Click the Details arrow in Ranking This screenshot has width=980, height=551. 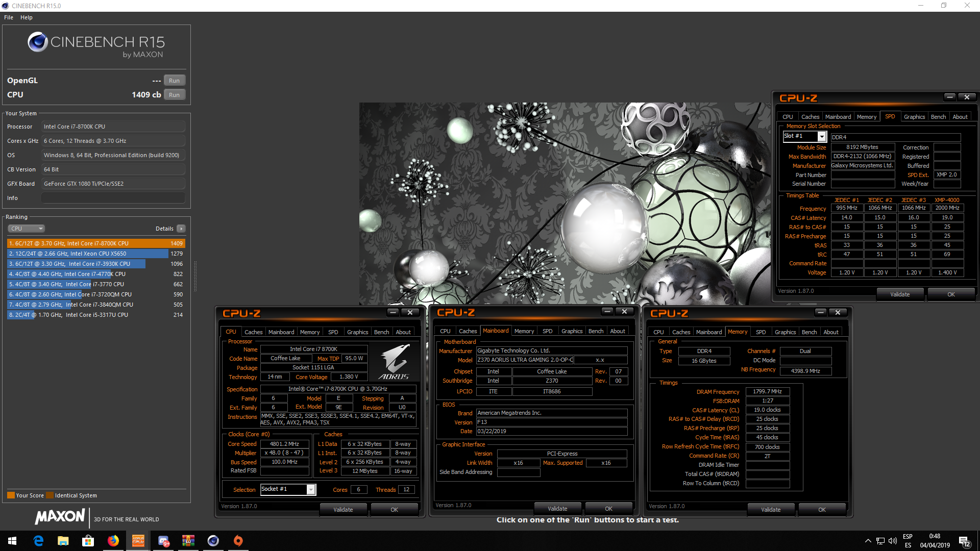click(x=181, y=229)
